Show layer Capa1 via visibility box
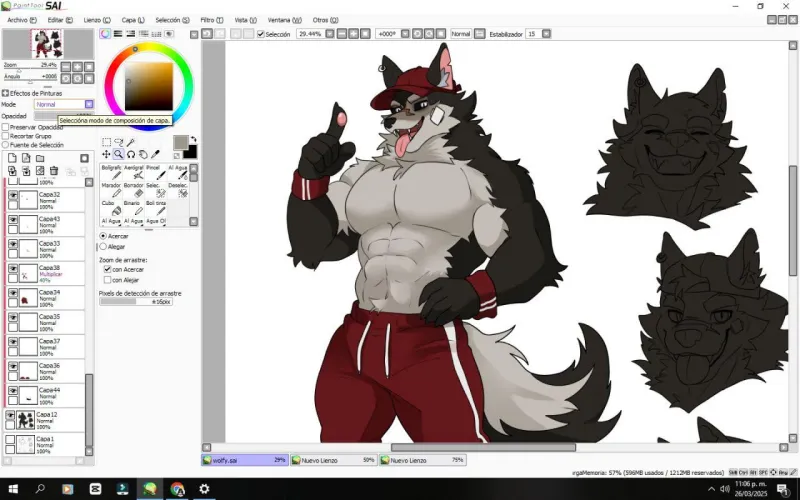Viewport: 800px width, 500px height. click(10, 439)
